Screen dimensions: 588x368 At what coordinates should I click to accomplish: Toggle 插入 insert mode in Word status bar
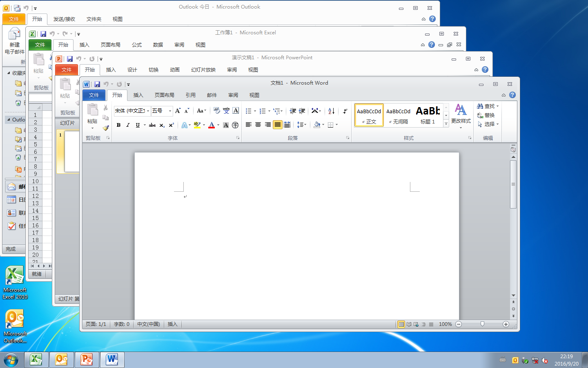click(x=173, y=324)
